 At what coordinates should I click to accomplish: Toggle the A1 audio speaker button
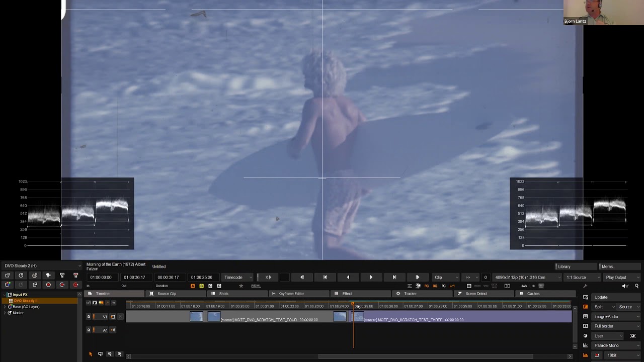click(113, 330)
